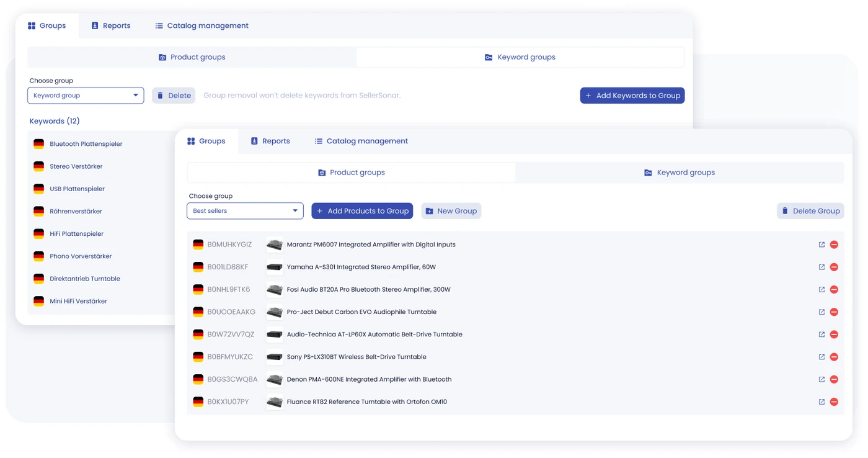This screenshot has height=458, width=868.
Task: Open external link for Yamaha A-S301 row
Action: tap(821, 267)
